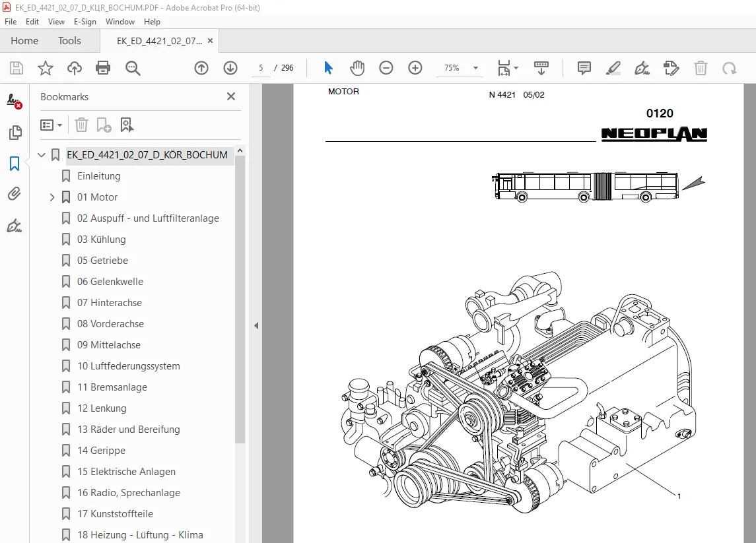Activate the selection arrow tool
The height and width of the screenshot is (543, 756).
(328, 68)
